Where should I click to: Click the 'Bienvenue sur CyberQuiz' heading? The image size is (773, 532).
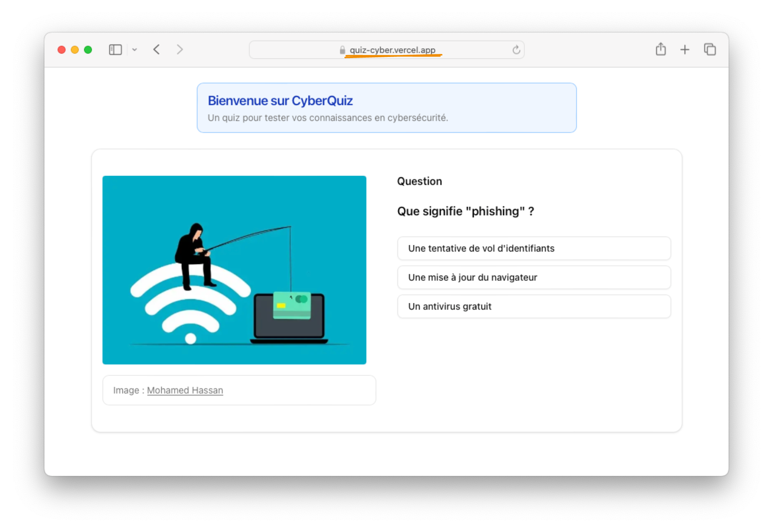tap(280, 100)
